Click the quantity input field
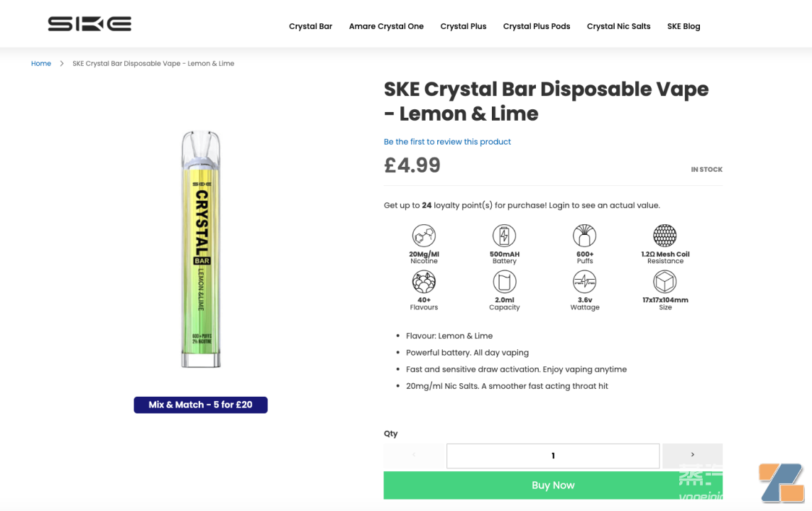The image size is (812, 511). click(553, 456)
